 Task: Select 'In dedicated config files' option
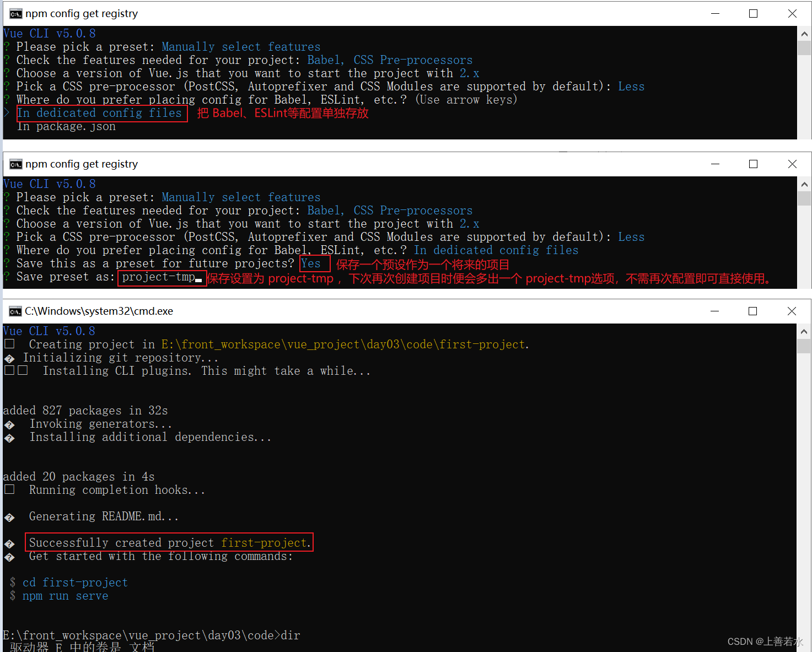coord(99,113)
